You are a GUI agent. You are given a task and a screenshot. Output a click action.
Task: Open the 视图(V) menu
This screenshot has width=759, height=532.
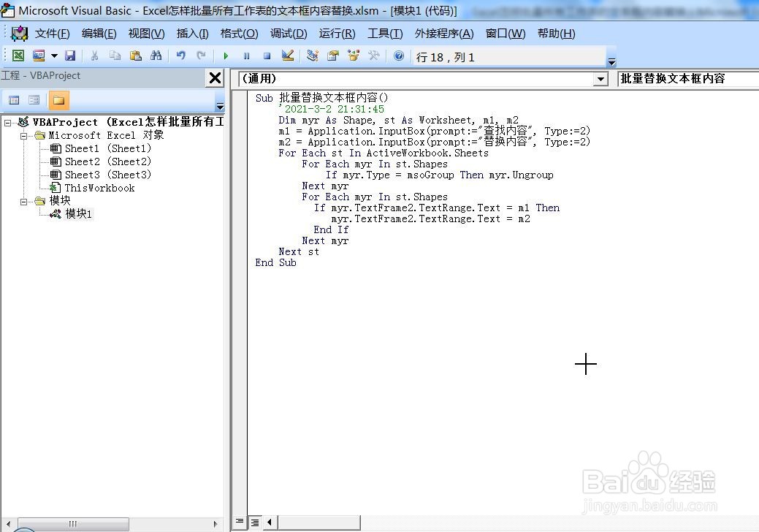pyautogui.click(x=146, y=34)
